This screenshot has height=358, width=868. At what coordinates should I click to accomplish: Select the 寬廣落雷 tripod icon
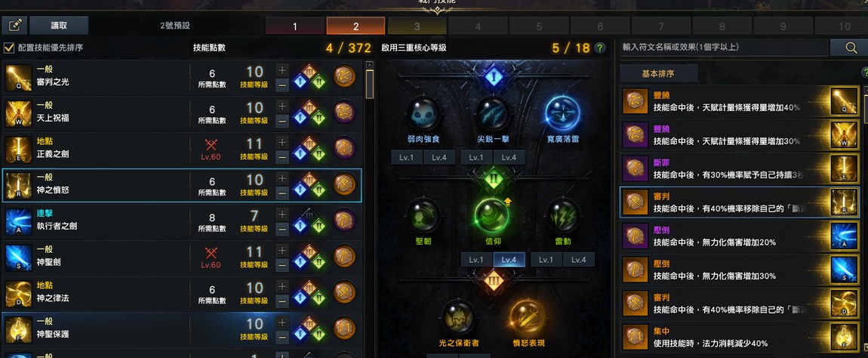pos(562,113)
